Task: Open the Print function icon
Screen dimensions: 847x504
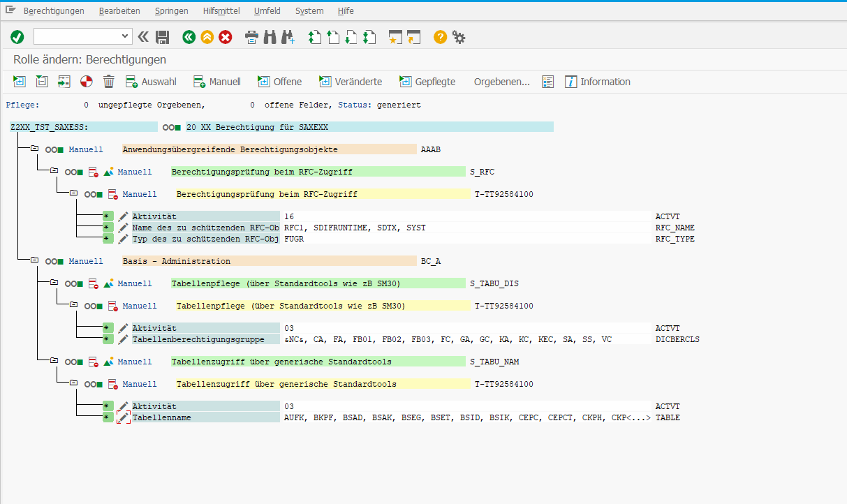Action: [251, 37]
